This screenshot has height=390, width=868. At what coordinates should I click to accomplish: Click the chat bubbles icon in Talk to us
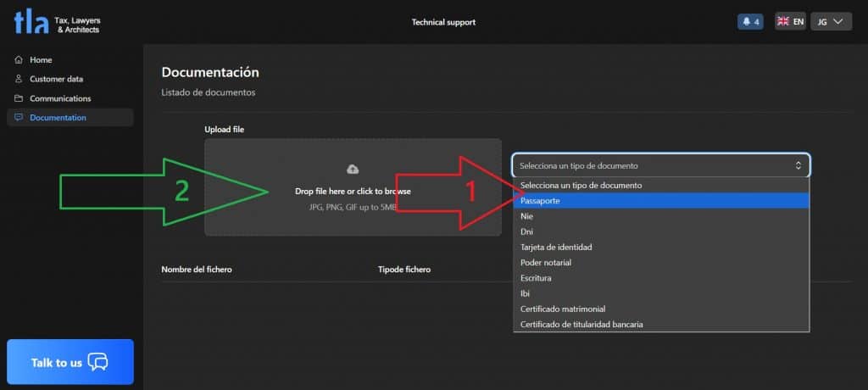click(x=98, y=362)
